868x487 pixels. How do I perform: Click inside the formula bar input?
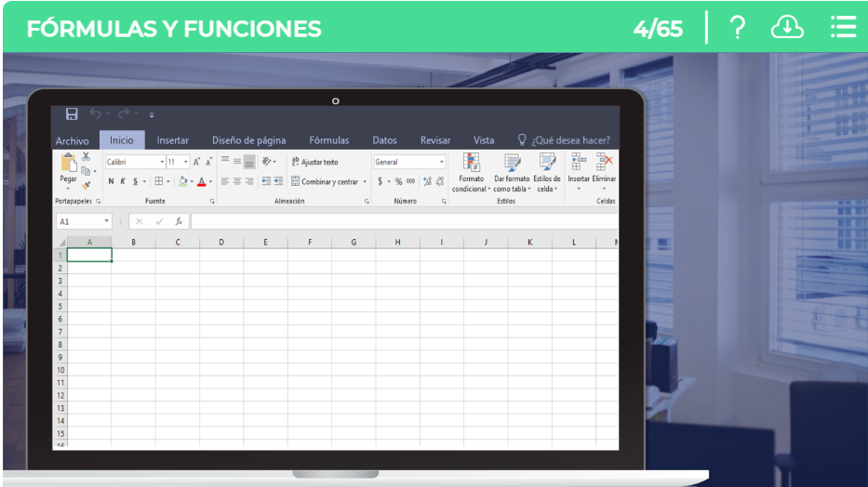[x=400, y=222]
